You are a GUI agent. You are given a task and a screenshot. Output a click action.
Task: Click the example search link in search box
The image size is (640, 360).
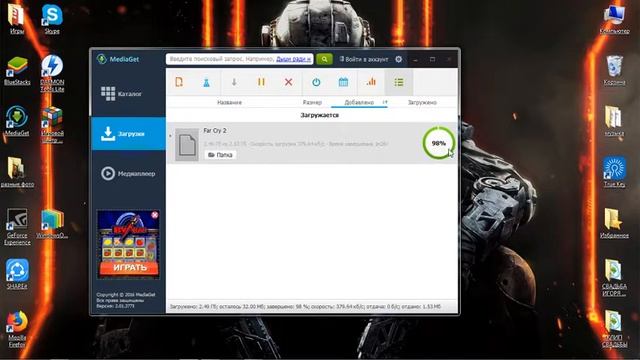[293, 59]
